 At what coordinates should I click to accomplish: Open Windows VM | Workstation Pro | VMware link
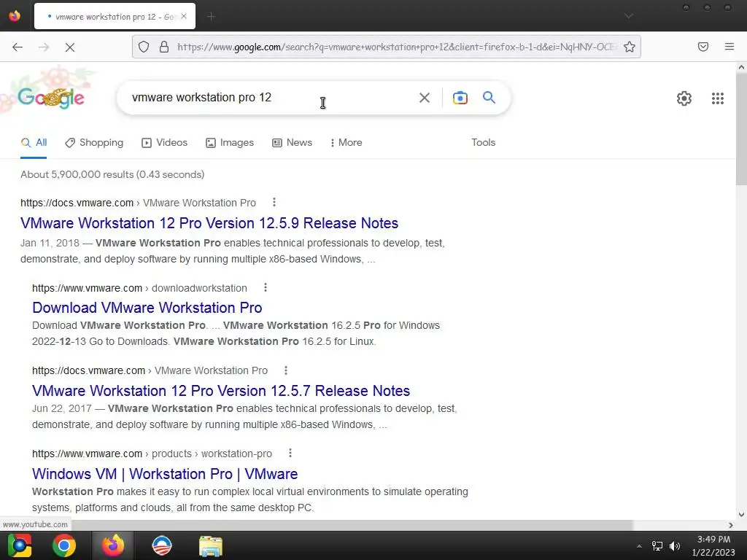165,474
